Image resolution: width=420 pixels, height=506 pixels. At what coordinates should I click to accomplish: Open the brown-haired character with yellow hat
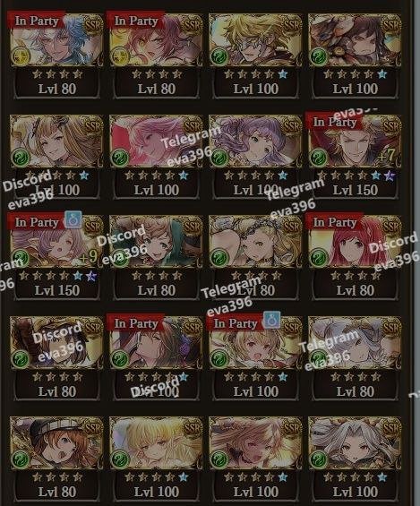tap(56, 342)
